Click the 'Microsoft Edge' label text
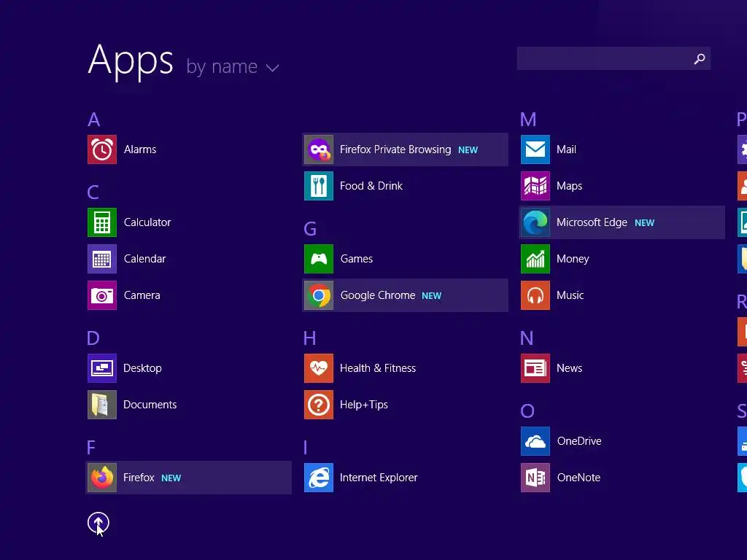The height and width of the screenshot is (560, 747). click(x=592, y=222)
